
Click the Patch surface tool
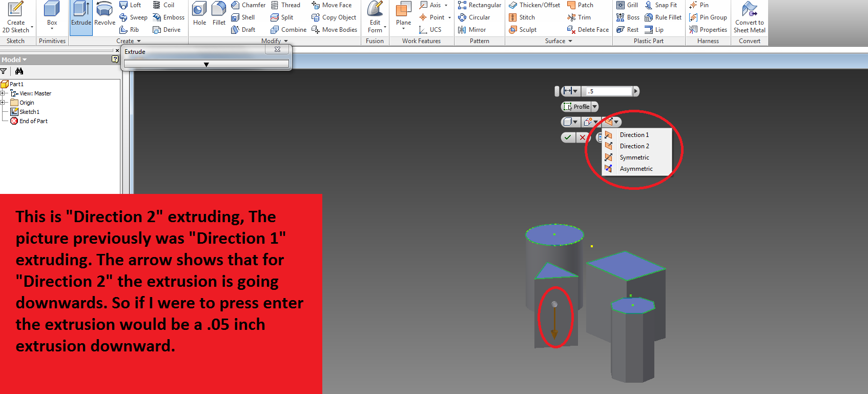tap(580, 5)
